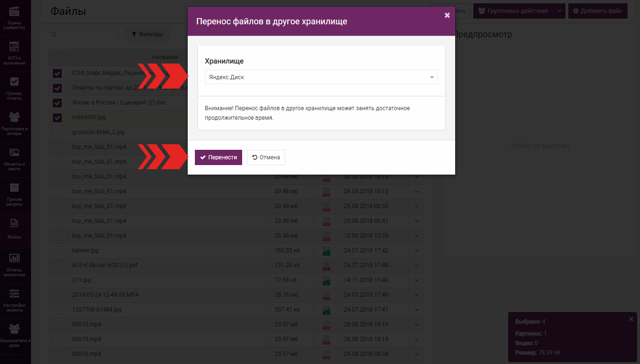
Task: Open КПП и вызывные section
Action: (x=14, y=53)
